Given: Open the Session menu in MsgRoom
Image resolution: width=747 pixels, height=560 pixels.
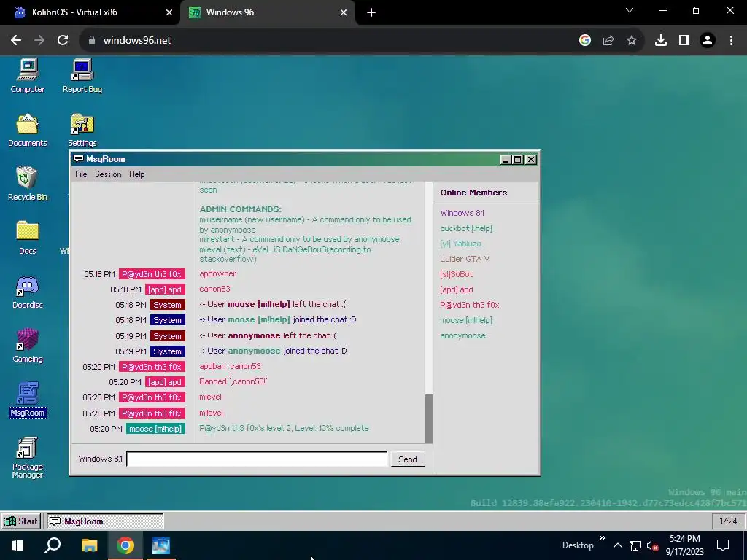Looking at the screenshot, I should point(108,174).
